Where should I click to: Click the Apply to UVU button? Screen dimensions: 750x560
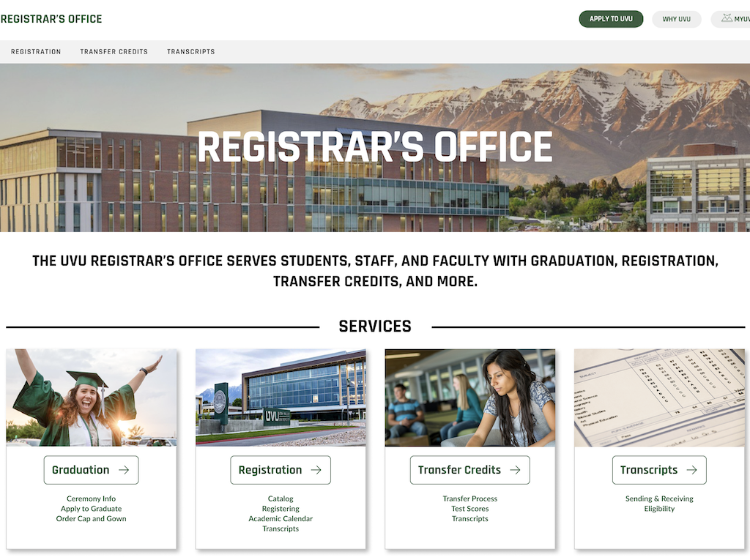[611, 19]
